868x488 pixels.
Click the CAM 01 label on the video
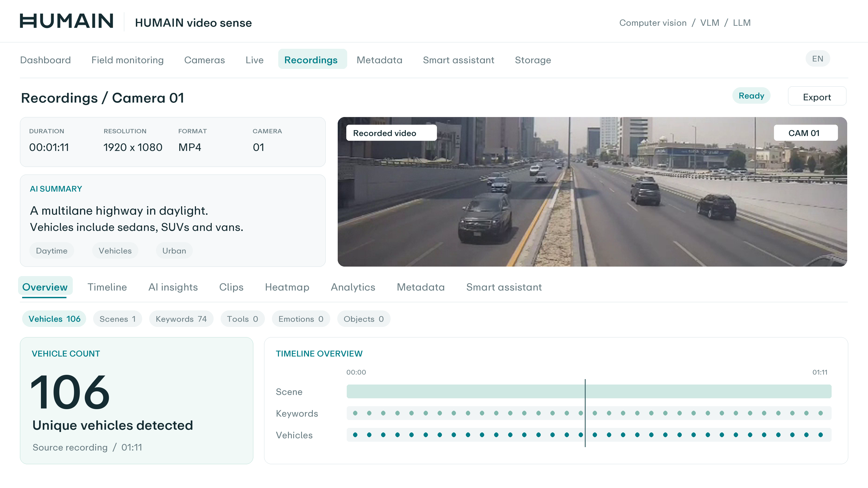tap(805, 133)
